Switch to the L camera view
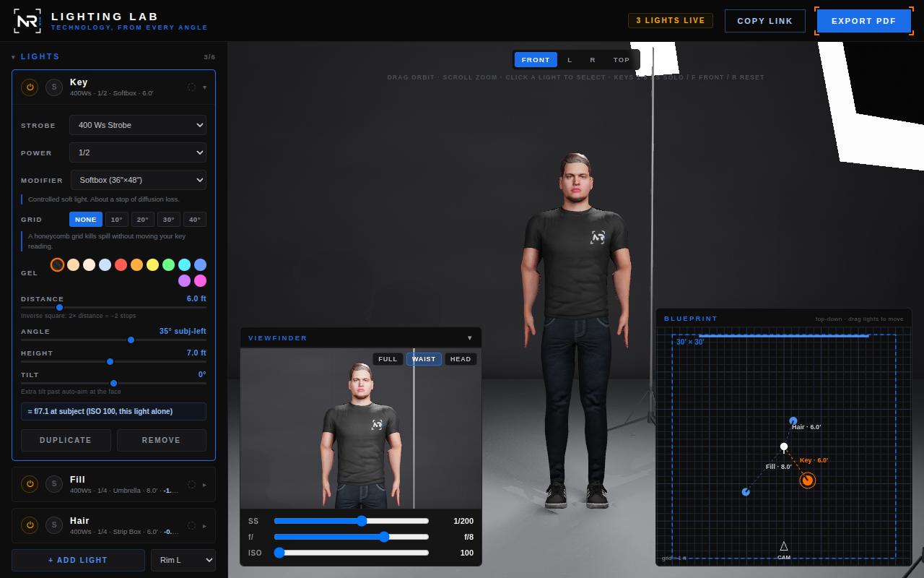The image size is (924, 578). (570, 60)
